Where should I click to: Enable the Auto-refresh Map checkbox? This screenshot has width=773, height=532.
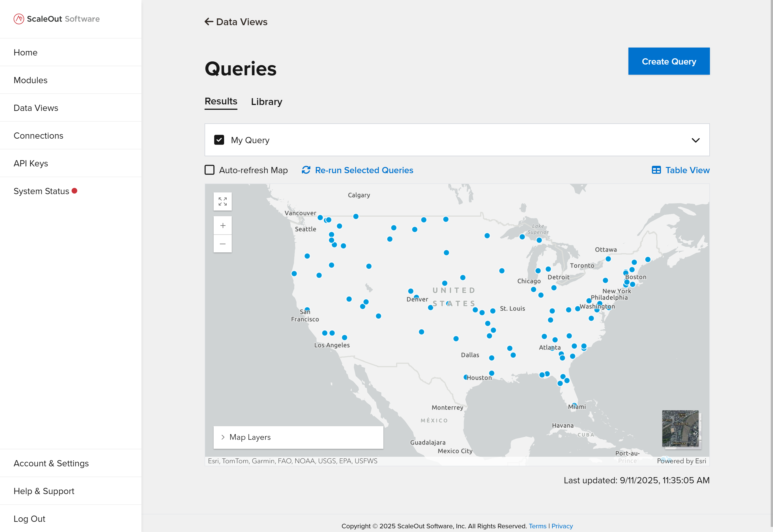click(210, 170)
